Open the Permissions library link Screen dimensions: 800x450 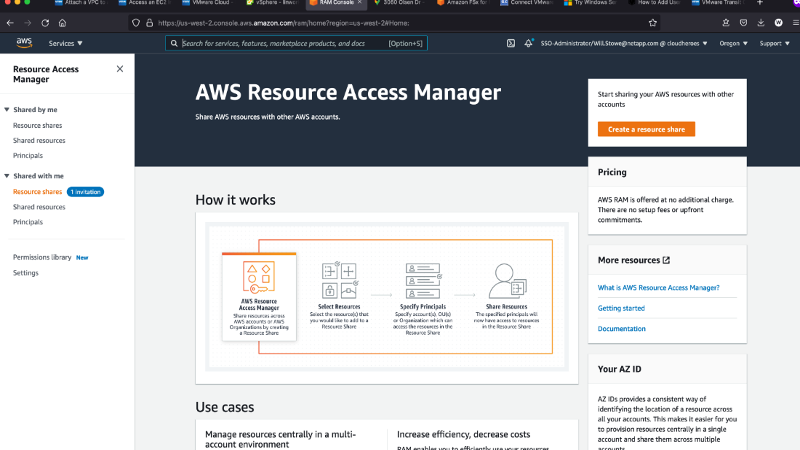(x=42, y=258)
